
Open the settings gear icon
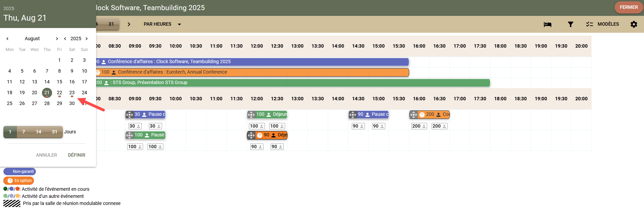[x=634, y=24]
